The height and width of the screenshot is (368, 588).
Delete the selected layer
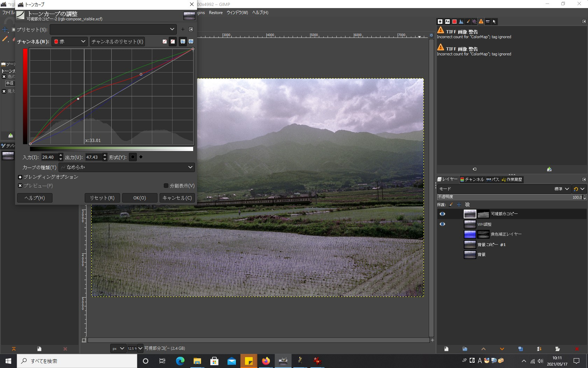coord(576,349)
